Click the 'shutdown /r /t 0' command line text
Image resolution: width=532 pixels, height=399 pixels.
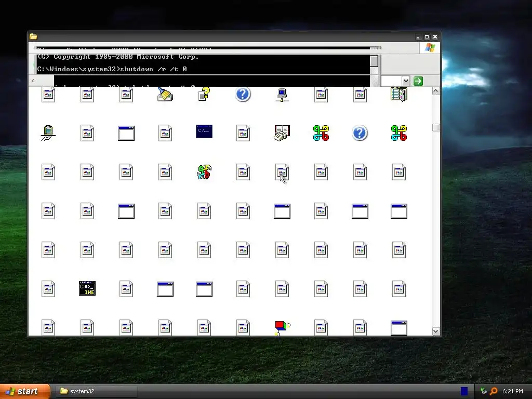pyautogui.click(x=153, y=69)
